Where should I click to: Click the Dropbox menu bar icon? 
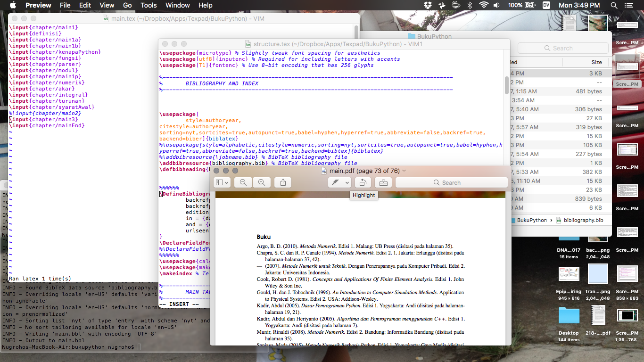[x=427, y=5]
